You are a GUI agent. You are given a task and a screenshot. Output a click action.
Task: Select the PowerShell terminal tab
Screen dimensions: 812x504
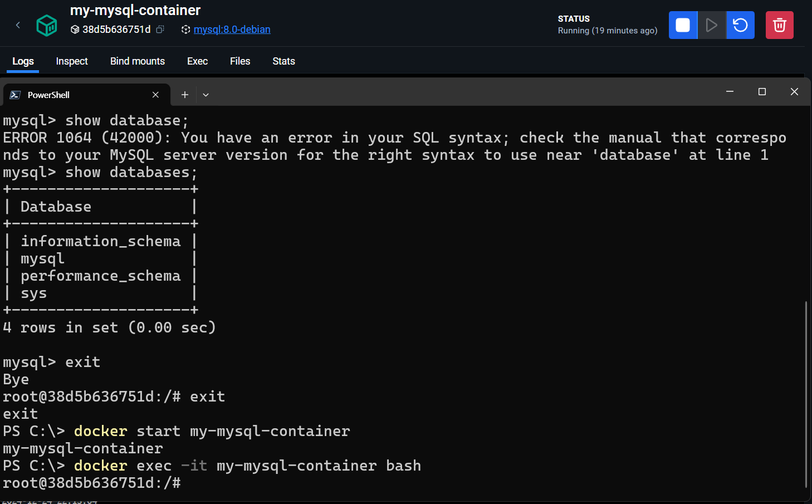[x=86, y=95]
